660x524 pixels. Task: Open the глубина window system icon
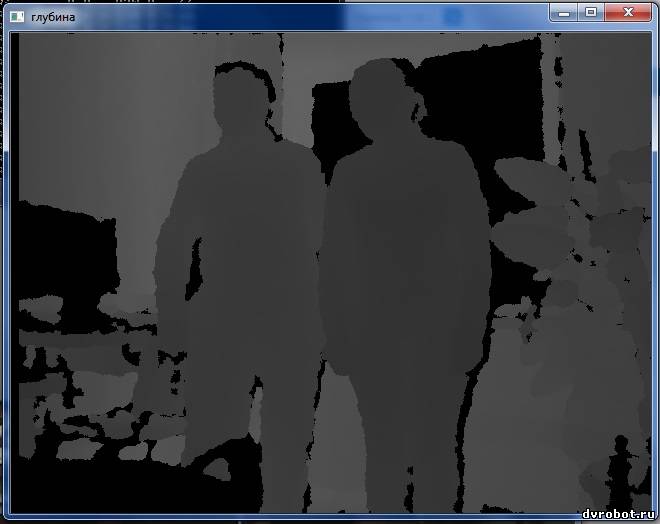tap(17, 17)
